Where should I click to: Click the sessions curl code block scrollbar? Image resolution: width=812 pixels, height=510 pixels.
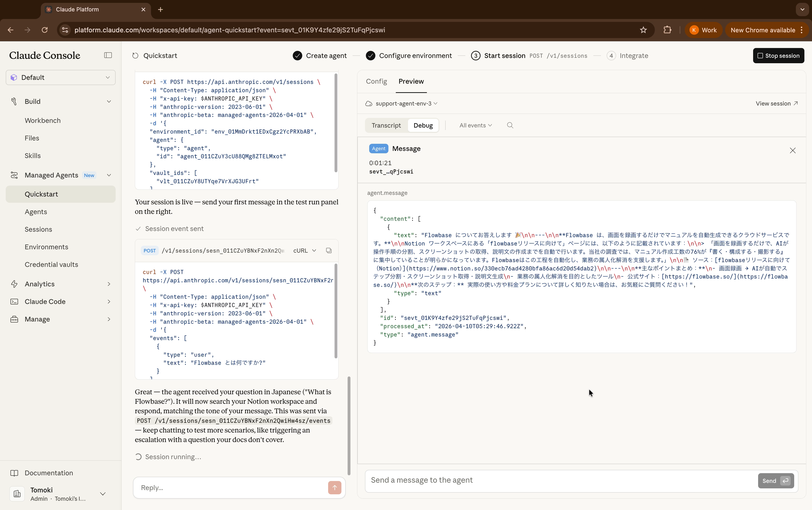(335, 123)
